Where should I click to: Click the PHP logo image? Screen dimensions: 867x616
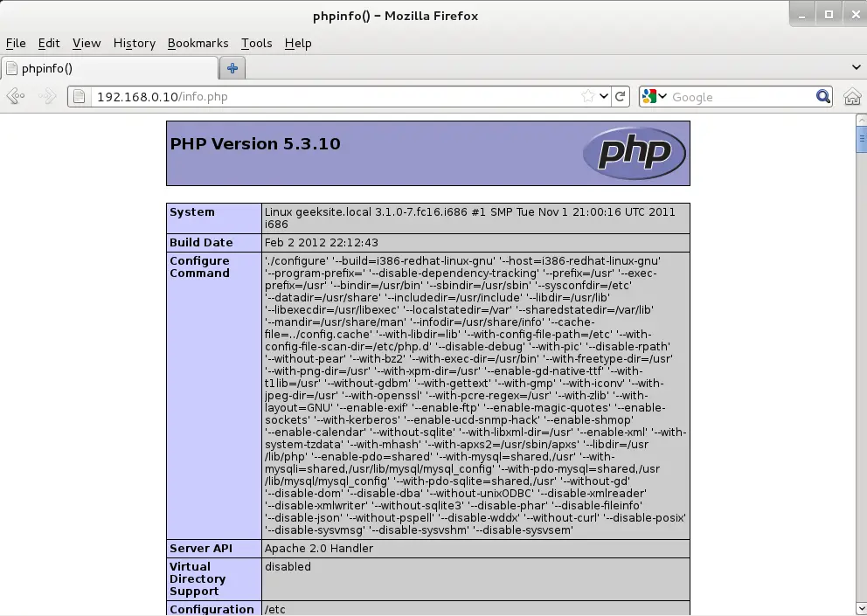pos(635,153)
